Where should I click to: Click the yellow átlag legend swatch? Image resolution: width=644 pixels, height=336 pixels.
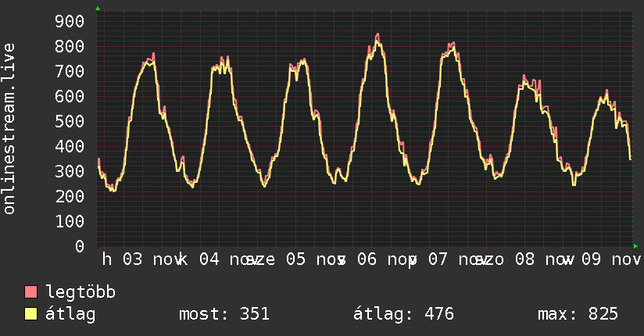[x=30, y=314]
